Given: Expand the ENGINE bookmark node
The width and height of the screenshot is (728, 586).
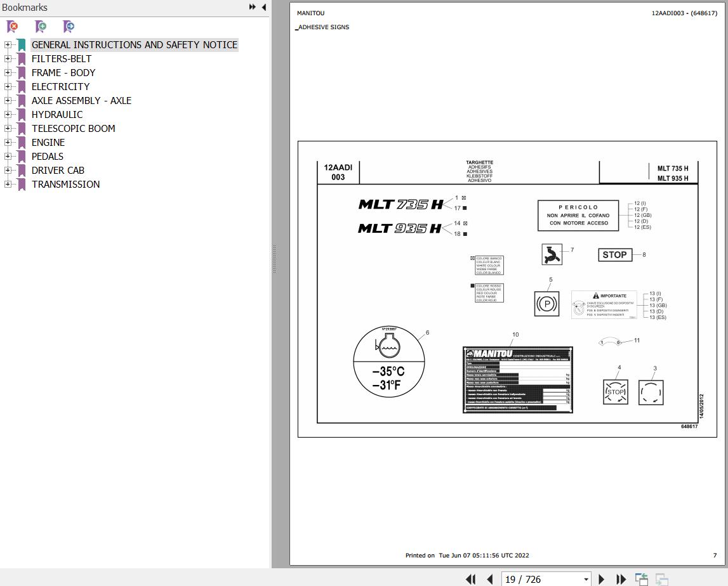Looking at the screenshot, I should tap(8, 142).
